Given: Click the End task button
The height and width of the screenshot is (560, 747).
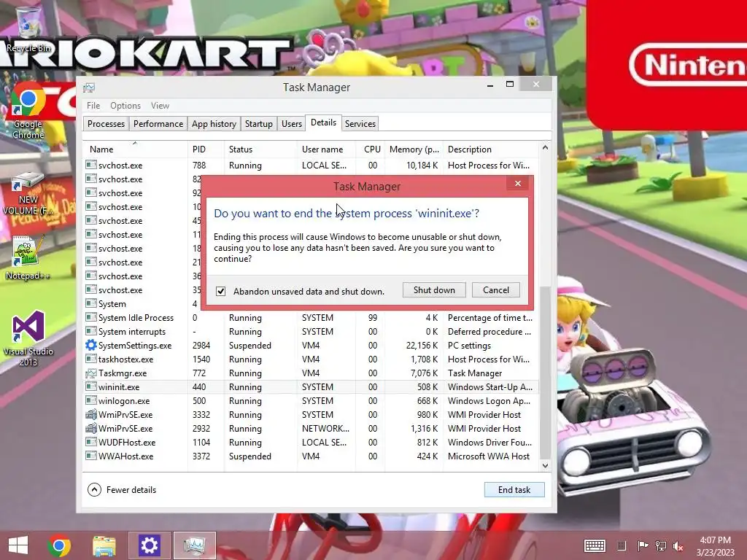Looking at the screenshot, I should click(514, 489).
